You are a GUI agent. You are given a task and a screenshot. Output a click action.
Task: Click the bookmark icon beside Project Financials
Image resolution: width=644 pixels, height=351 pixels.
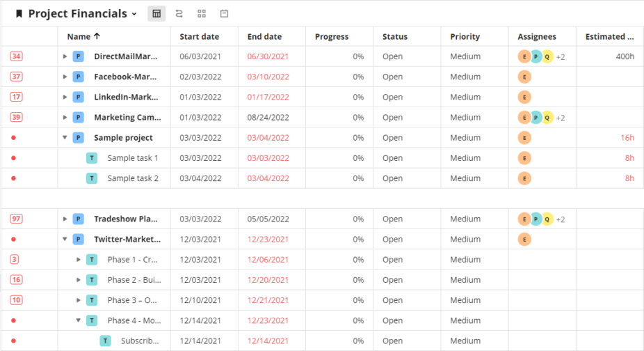point(19,13)
